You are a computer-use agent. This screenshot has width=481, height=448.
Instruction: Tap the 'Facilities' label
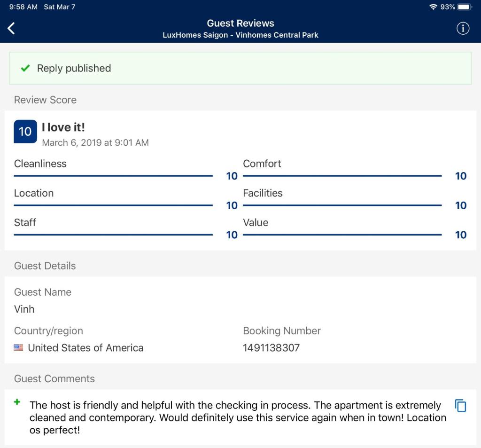(263, 193)
